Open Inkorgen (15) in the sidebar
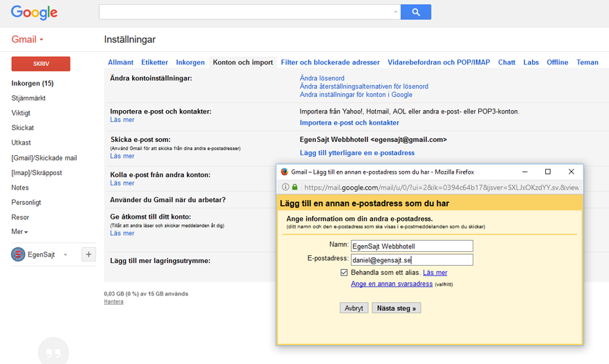Viewport: 609px width, 364px height. pos(33,83)
